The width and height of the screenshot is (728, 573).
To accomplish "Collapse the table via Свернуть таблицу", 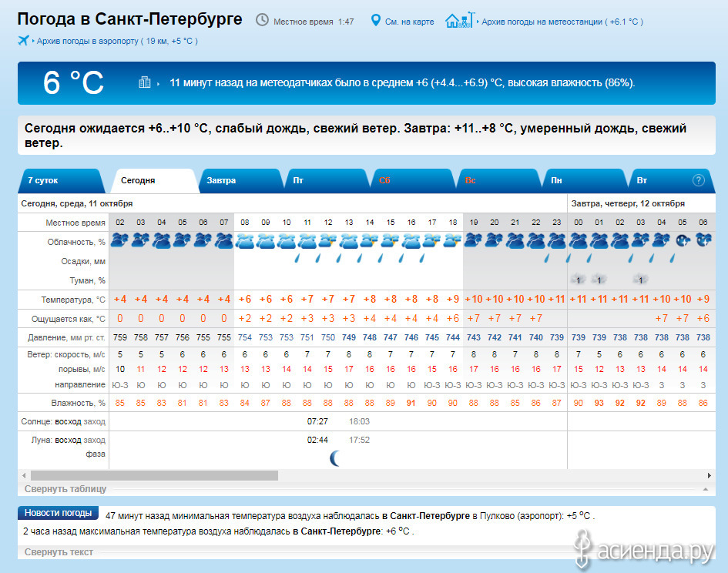I will [x=65, y=489].
